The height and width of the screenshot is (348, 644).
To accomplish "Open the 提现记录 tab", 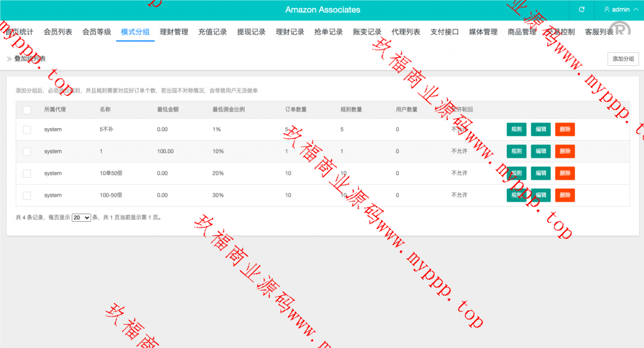I will click(252, 32).
